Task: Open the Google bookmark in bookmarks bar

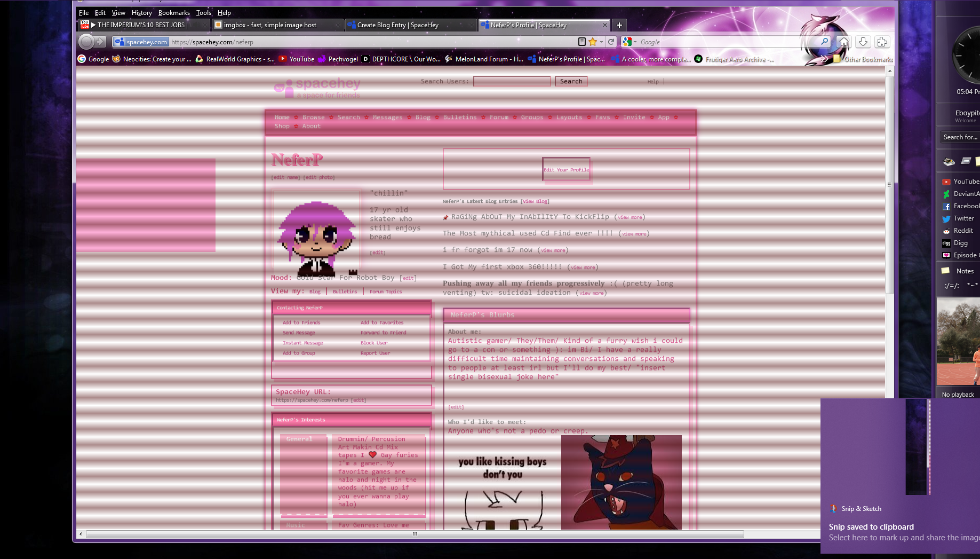Action: point(93,59)
